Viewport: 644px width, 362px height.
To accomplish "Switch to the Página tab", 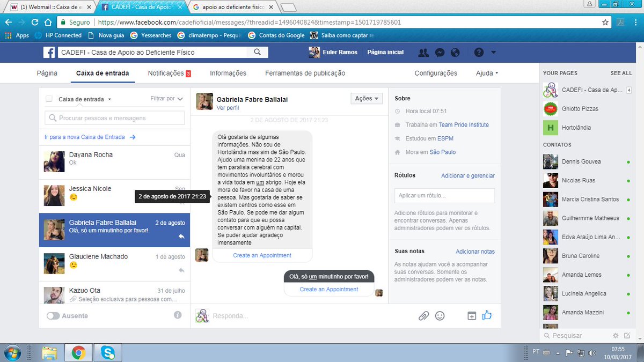I will point(47,73).
